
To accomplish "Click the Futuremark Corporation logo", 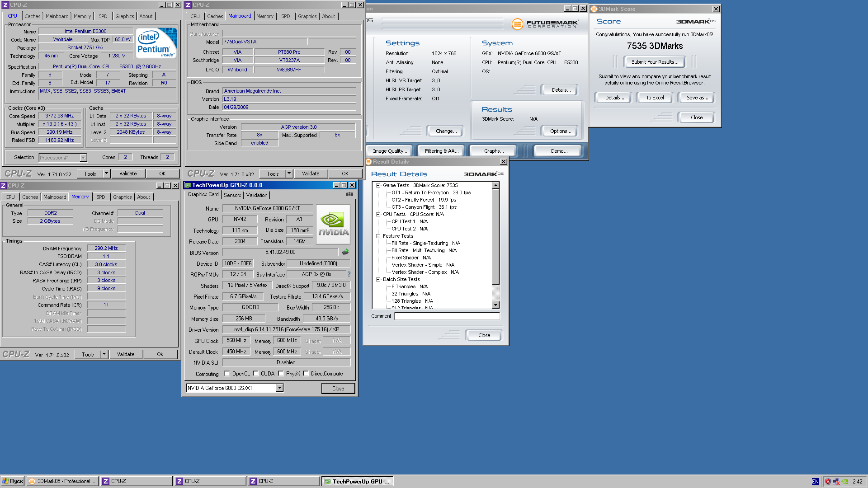I will pyautogui.click(x=545, y=24).
